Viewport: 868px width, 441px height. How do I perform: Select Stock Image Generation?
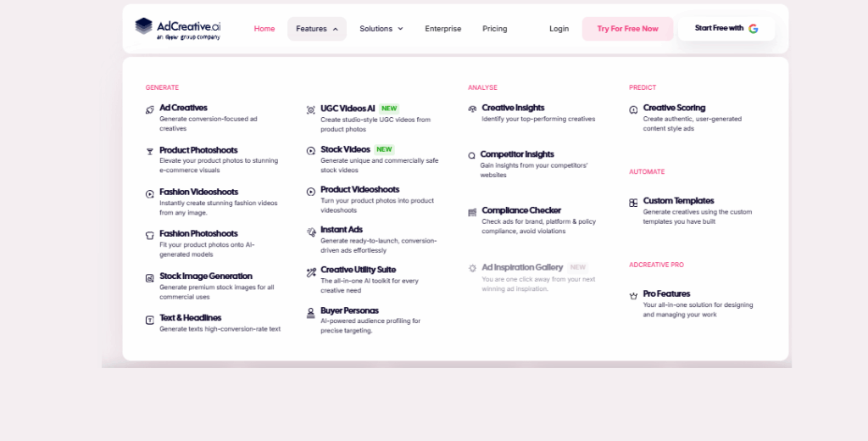tap(206, 276)
